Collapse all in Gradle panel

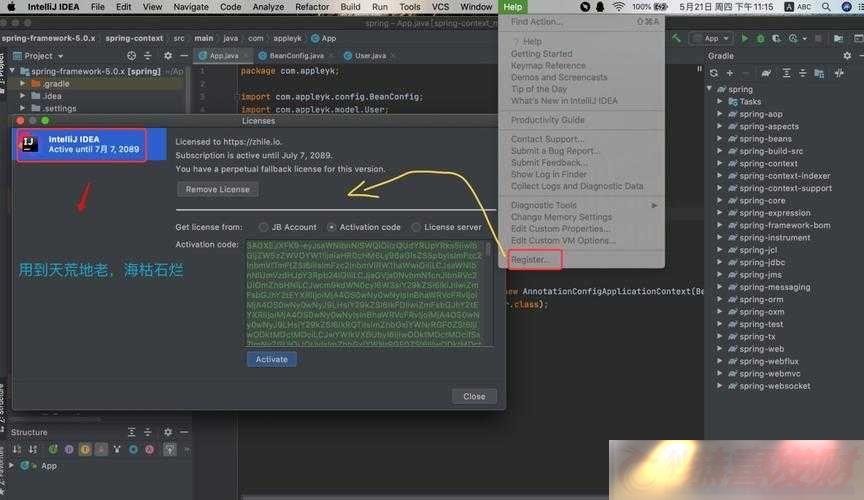point(802,73)
